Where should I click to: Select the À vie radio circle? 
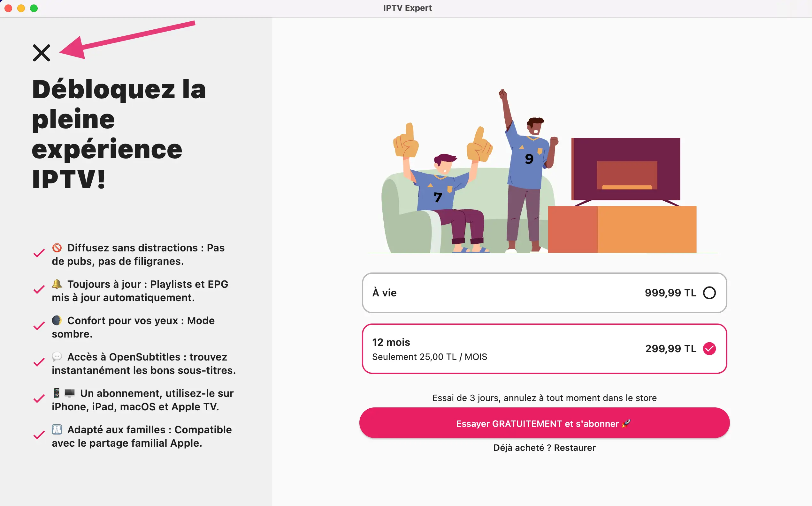point(710,293)
